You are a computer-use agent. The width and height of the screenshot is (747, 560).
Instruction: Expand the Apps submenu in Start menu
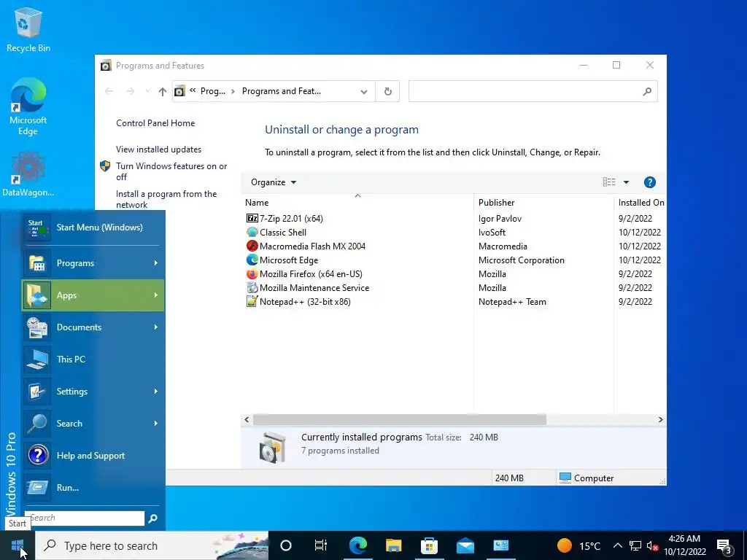(93, 295)
